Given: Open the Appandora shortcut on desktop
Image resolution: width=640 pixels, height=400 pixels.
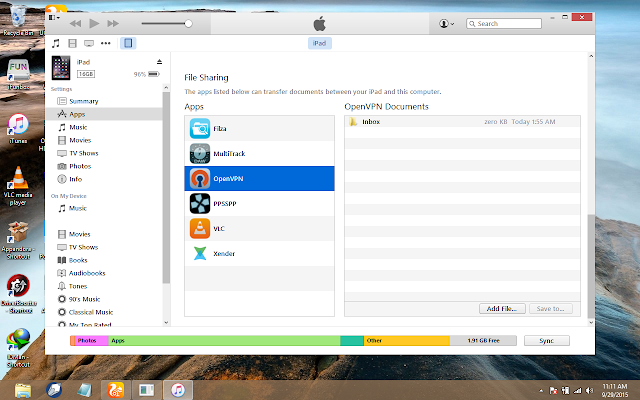Looking at the screenshot, I should tap(18, 240).
